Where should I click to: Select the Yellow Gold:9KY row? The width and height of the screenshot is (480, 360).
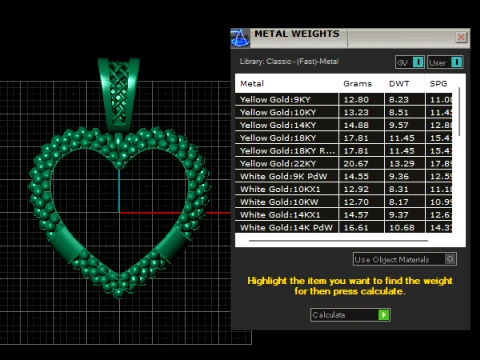click(344, 99)
